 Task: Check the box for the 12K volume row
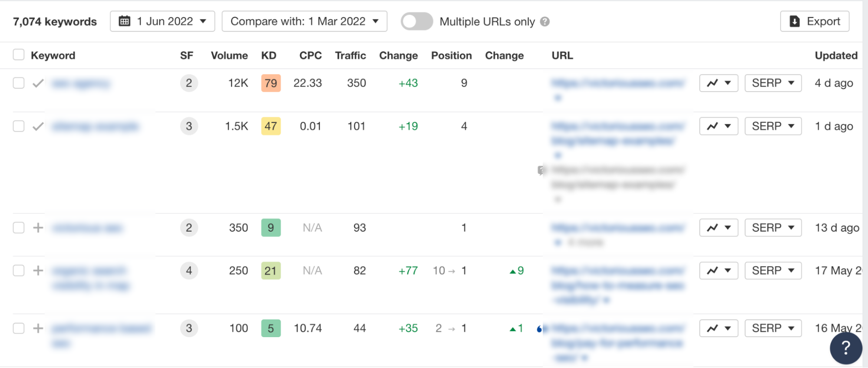19,83
